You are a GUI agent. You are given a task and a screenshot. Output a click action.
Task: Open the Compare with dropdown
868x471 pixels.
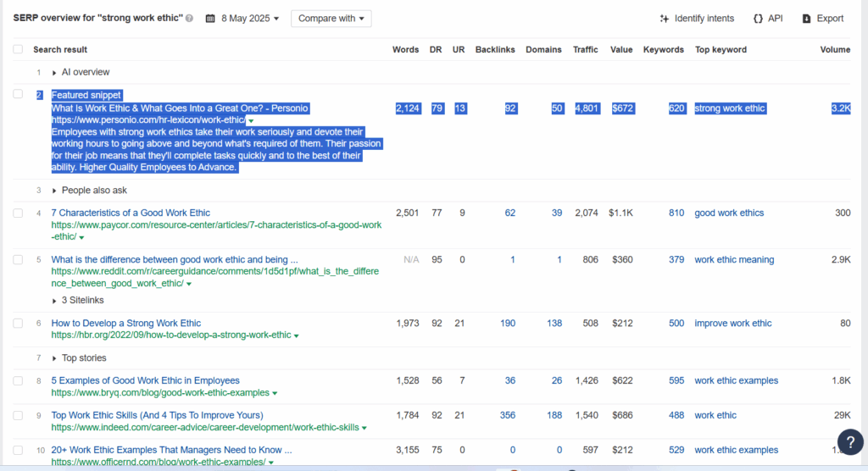click(x=331, y=19)
